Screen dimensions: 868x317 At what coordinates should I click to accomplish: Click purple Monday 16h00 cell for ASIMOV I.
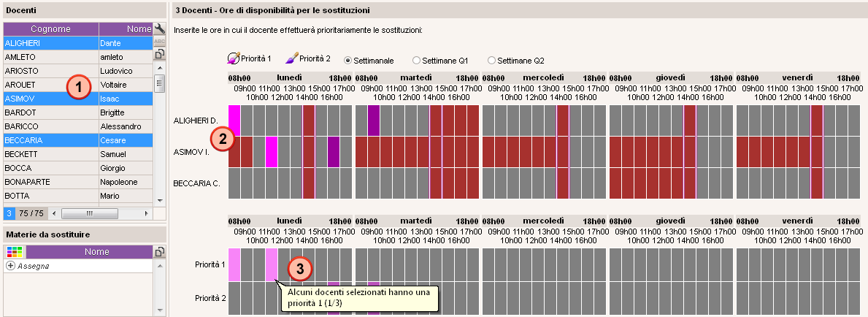tap(333, 152)
